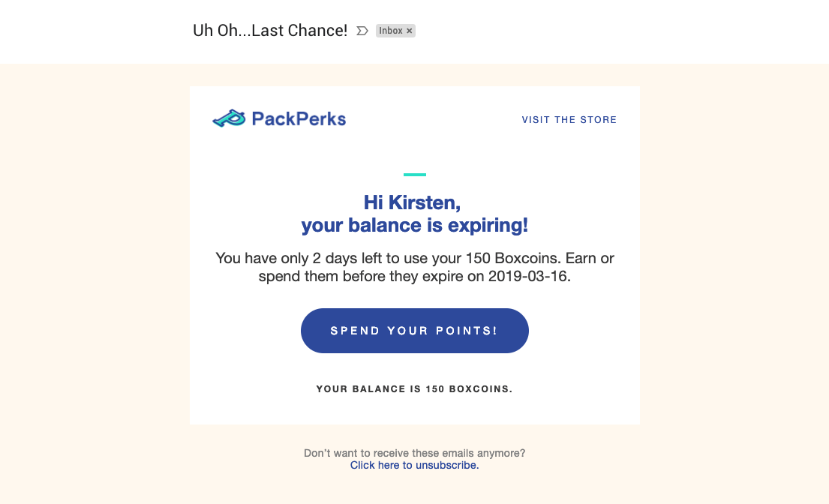Image resolution: width=829 pixels, height=504 pixels.
Task: Click the PackPerks teal logo icon
Action: [229, 118]
